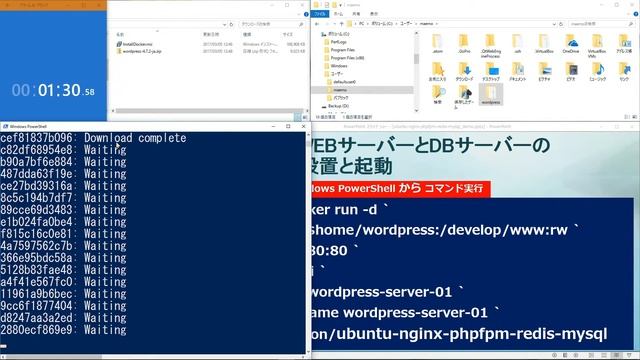
Task: Click the 'Download complete' line in PowerShell
Action: click(93, 138)
